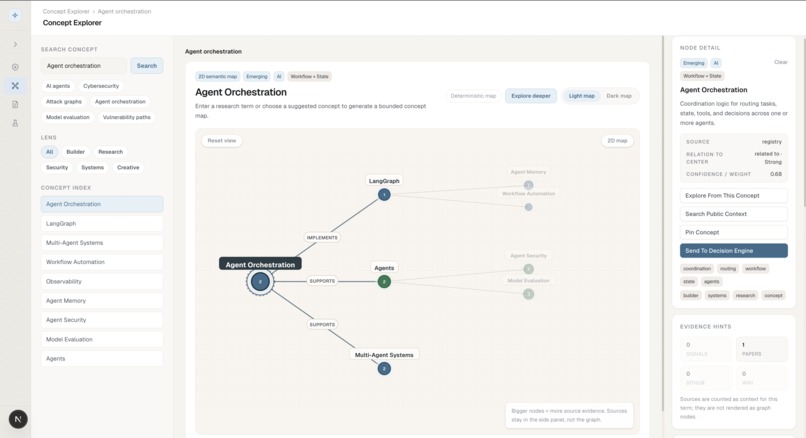Select the Multi-Agent Systems node circle
Viewport: 806px width, 438px height.
pos(384,369)
